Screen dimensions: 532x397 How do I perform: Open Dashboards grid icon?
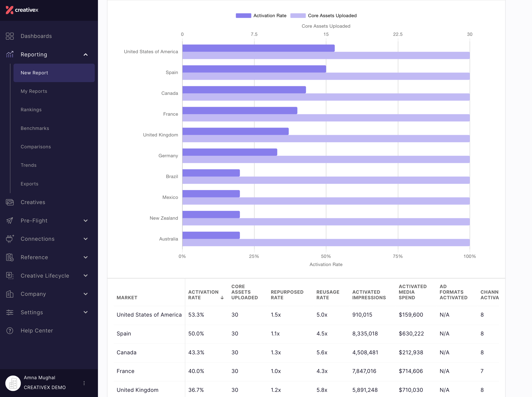[10, 36]
